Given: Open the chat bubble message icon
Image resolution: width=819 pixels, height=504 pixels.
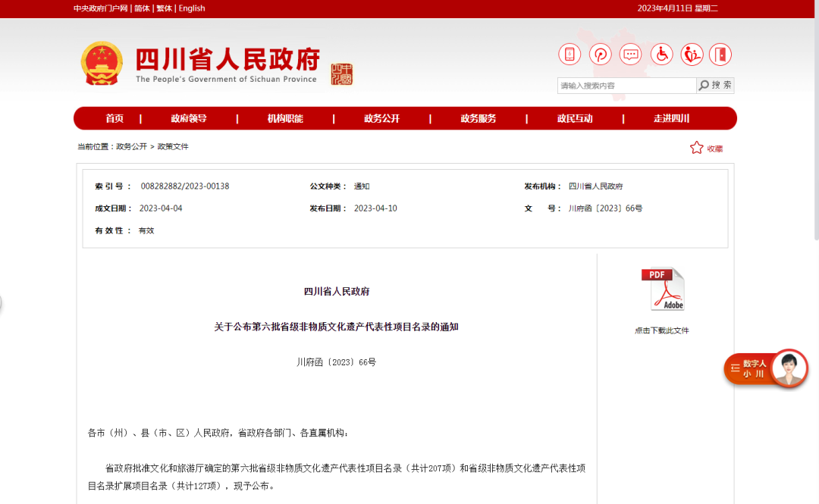Looking at the screenshot, I should coord(630,55).
